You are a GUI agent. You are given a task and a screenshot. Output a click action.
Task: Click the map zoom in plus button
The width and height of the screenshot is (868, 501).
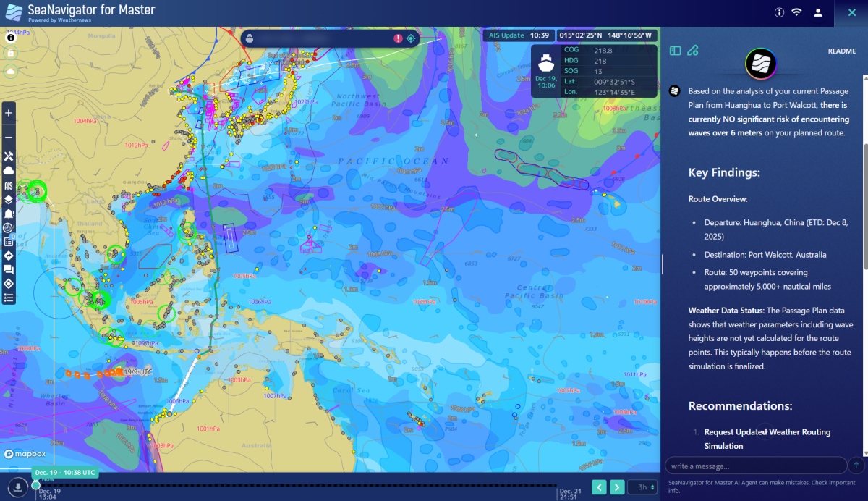pyautogui.click(x=9, y=113)
